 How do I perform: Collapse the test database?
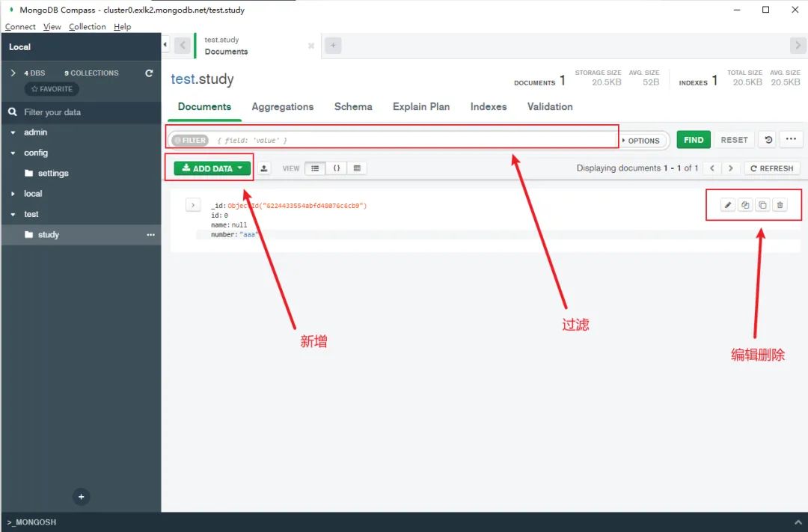[13, 215]
